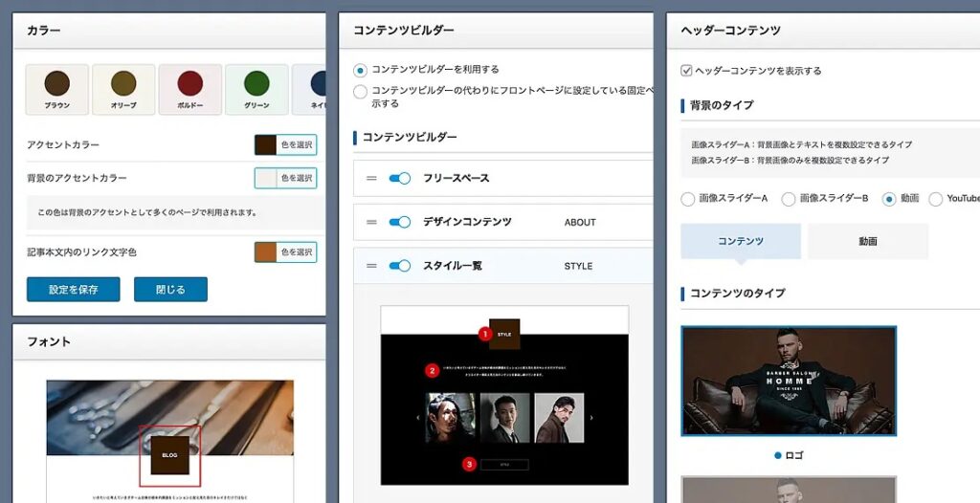980x503 pixels.
Task: Expand the フリースペース row
Action: pyautogui.click(x=503, y=178)
